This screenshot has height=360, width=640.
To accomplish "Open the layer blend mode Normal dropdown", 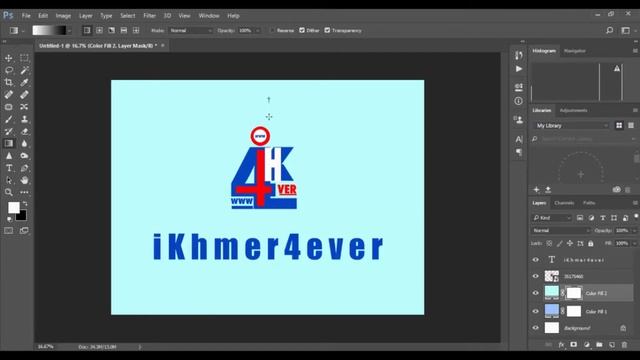I will [561, 231].
